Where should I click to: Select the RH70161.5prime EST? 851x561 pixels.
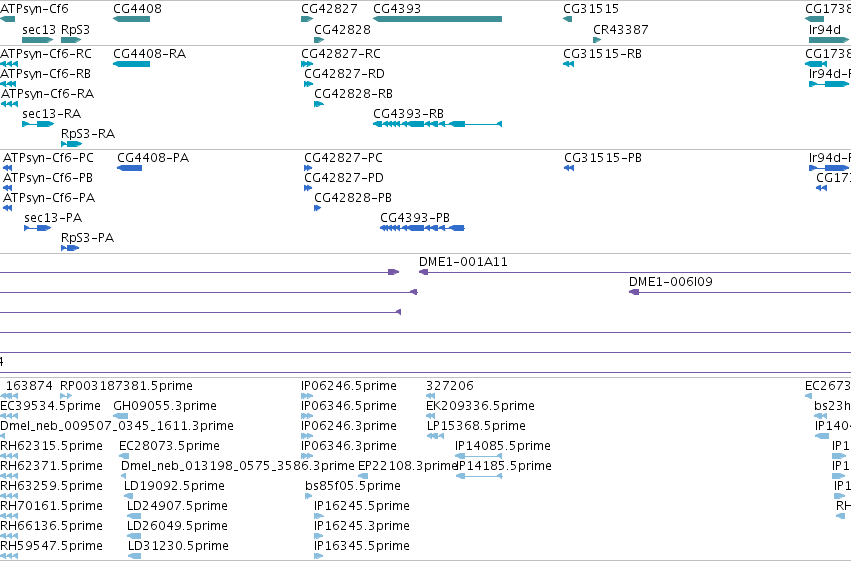click(9, 517)
